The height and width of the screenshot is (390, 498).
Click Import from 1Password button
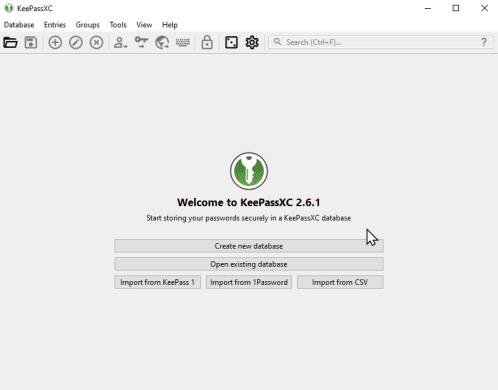pos(249,282)
